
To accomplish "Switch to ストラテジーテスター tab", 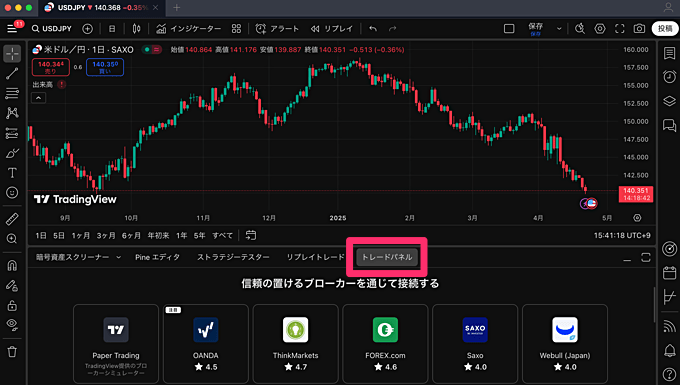I will [233, 257].
